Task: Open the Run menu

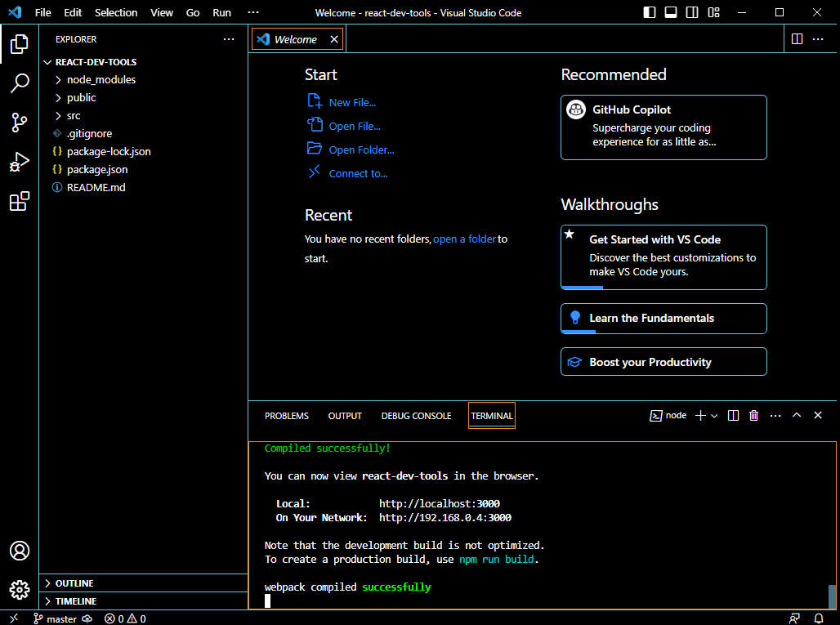Action: 221,12
